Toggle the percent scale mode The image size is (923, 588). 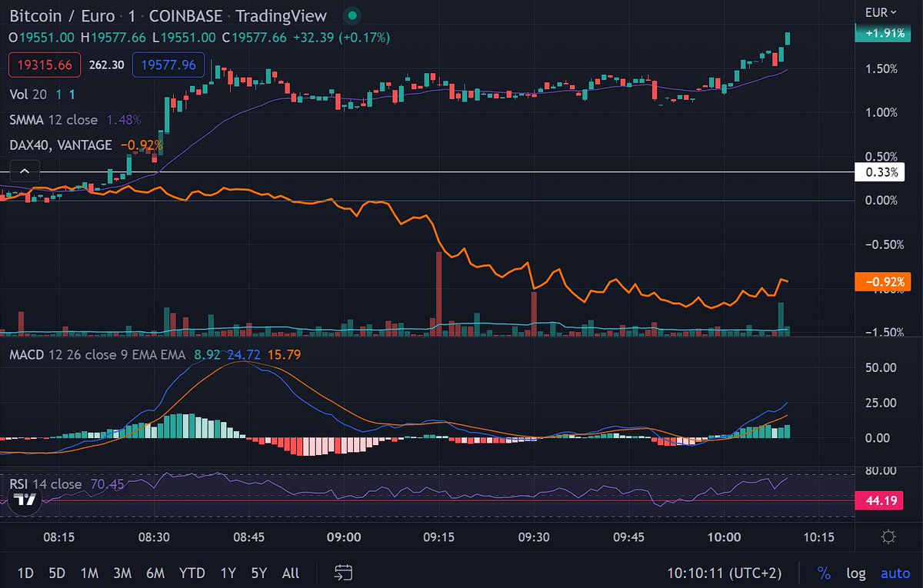(824, 573)
